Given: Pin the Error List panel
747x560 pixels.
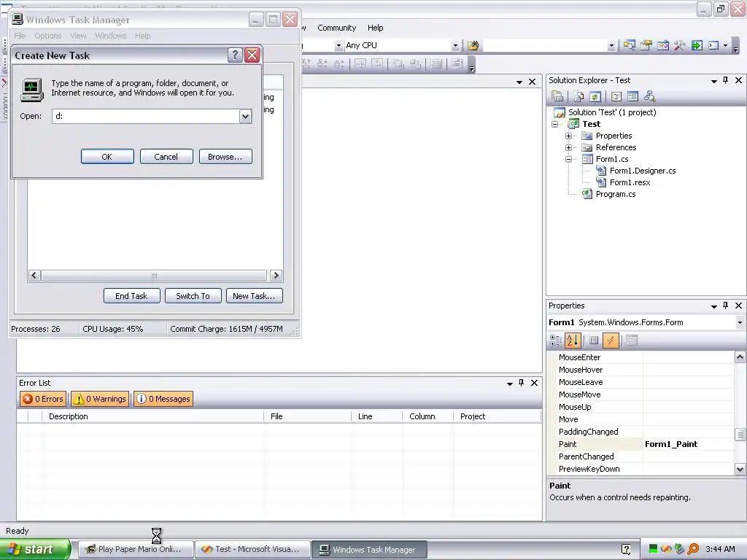Looking at the screenshot, I should click(x=521, y=383).
